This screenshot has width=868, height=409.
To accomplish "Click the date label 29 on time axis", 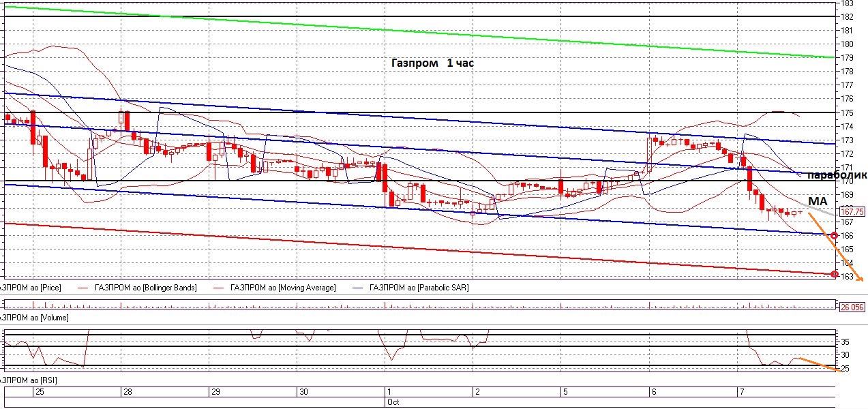I will [x=215, y=392].
